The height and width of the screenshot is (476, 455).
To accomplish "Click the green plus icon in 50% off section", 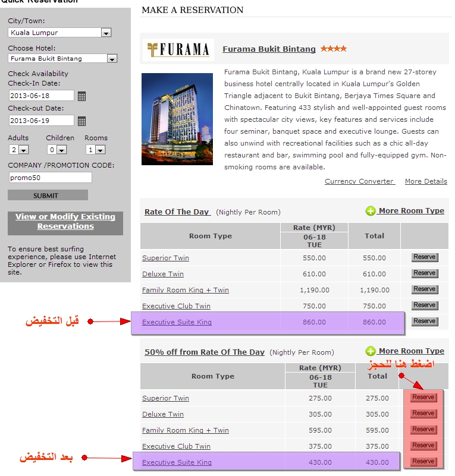I will pyautogui.click(x=371, y=351).
